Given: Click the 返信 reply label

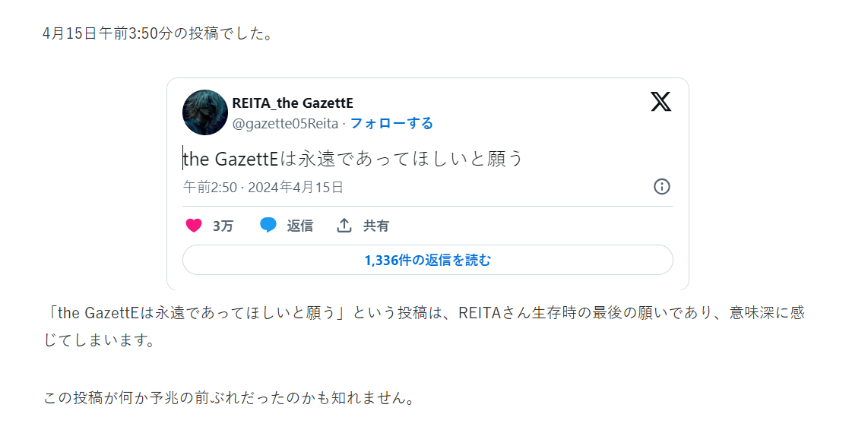Looking at the screenshot, I should (x=299, y=226).
